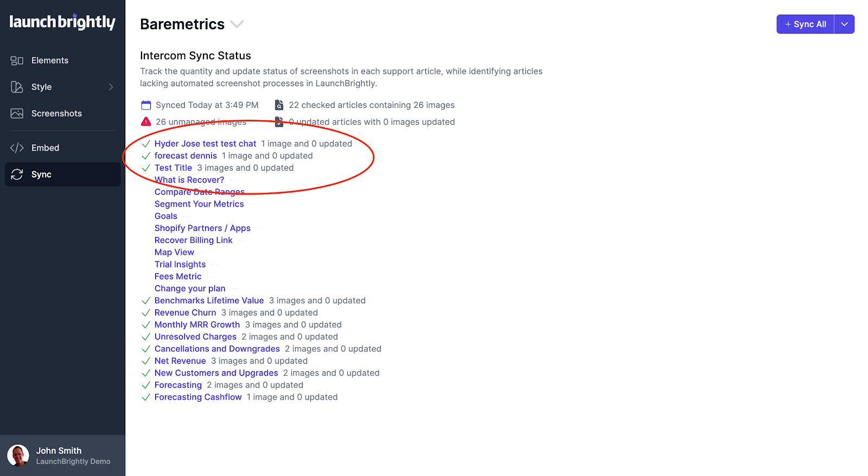Open the Baremetrics project dropdown
The height and width of the screenshot is (476, 868).
(x=237, y=24)
